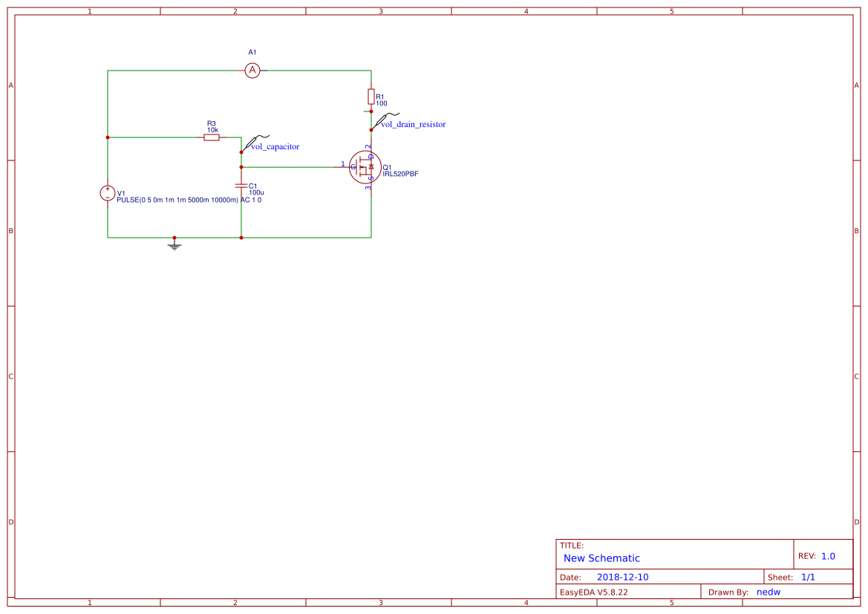Select the vol_capacitor label text
Image resolution: width=868 pixels, height=614 pixels.
275,147
